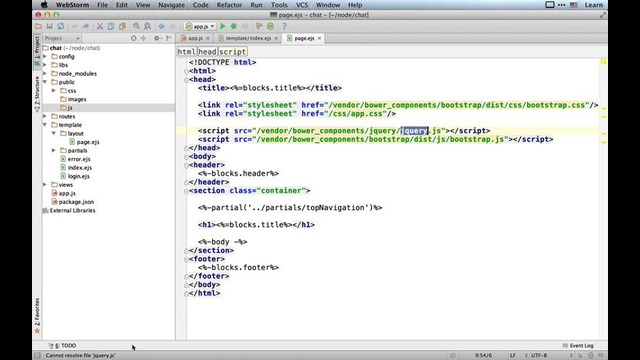
Task: Expand the views folder
Action: pos(45,185)
